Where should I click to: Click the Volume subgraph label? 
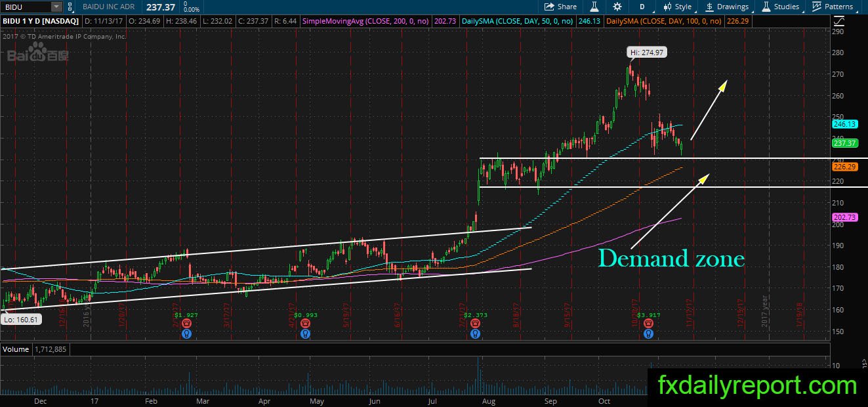[x=15, y=349]
